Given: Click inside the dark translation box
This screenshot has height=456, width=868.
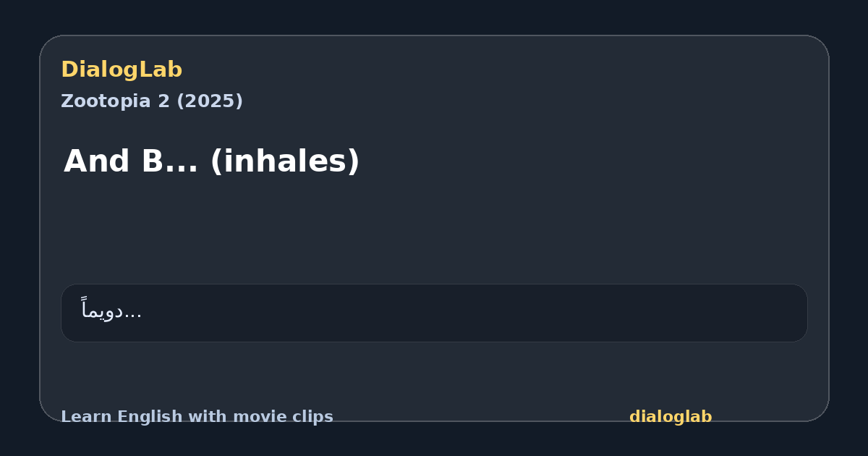Looking at the screenshot, I should point(434,313).
